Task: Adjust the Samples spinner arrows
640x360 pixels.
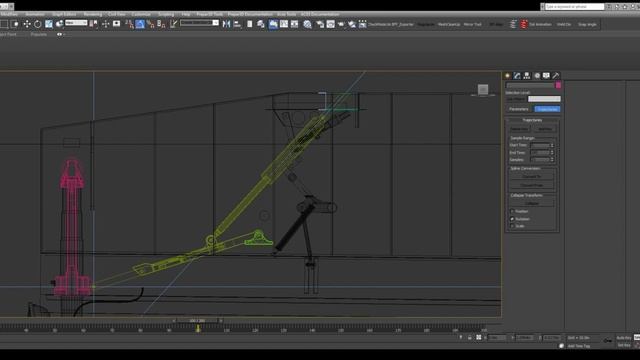Action: click(552, 160)
